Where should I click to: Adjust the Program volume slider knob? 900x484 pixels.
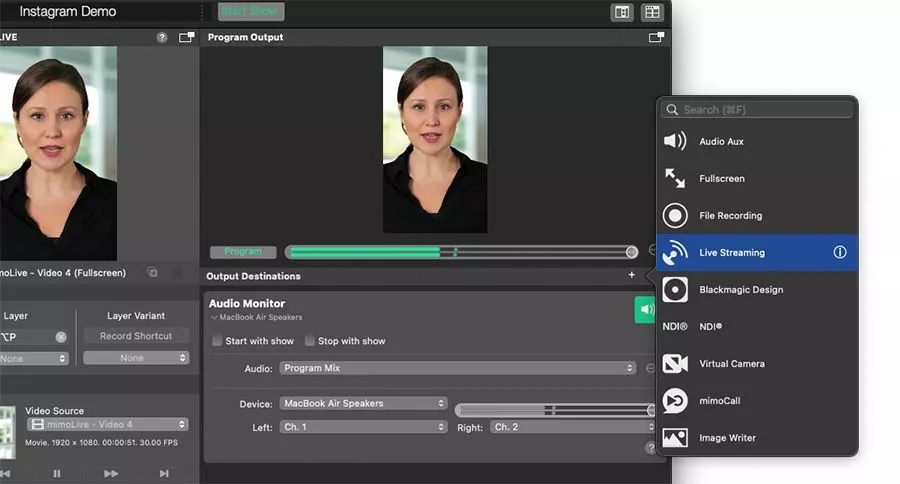[x=631, y=251]
